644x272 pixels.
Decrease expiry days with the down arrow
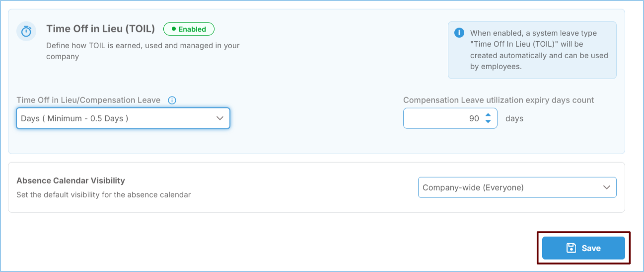click(488, 121)
